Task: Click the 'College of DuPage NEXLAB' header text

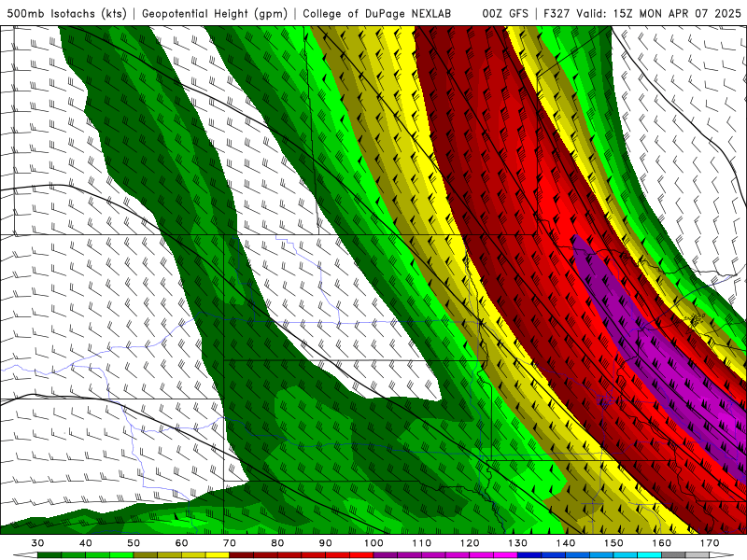Action: (377, 13)
